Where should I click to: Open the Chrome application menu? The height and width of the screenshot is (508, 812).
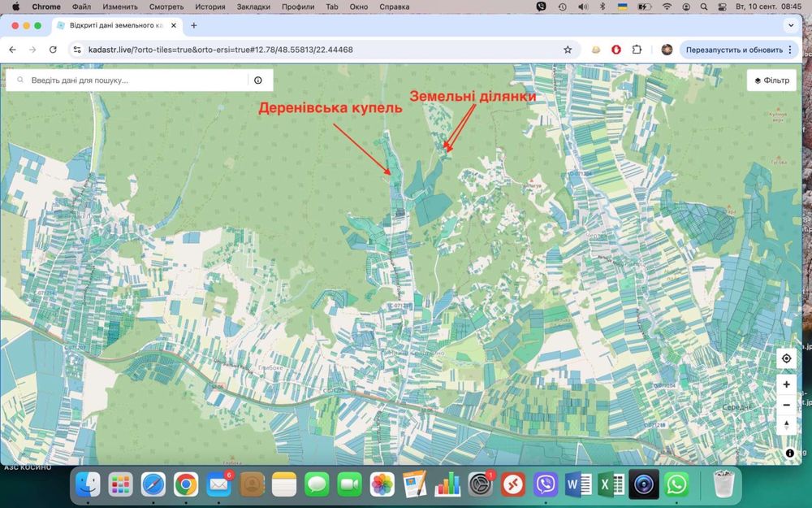[46, 7]
